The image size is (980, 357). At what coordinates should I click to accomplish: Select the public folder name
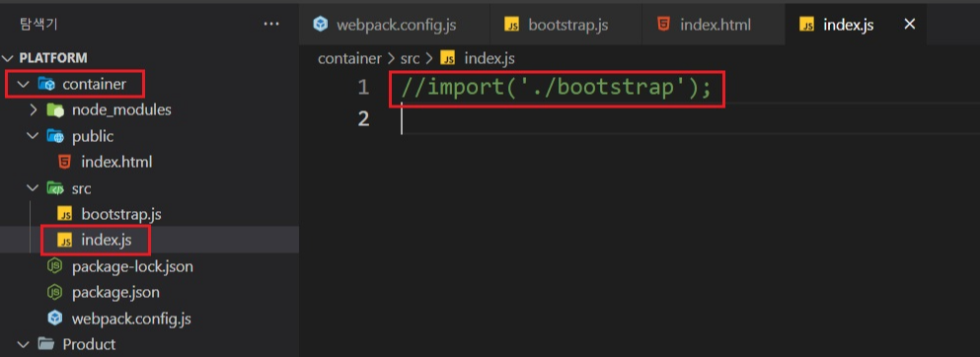point(93,136)
